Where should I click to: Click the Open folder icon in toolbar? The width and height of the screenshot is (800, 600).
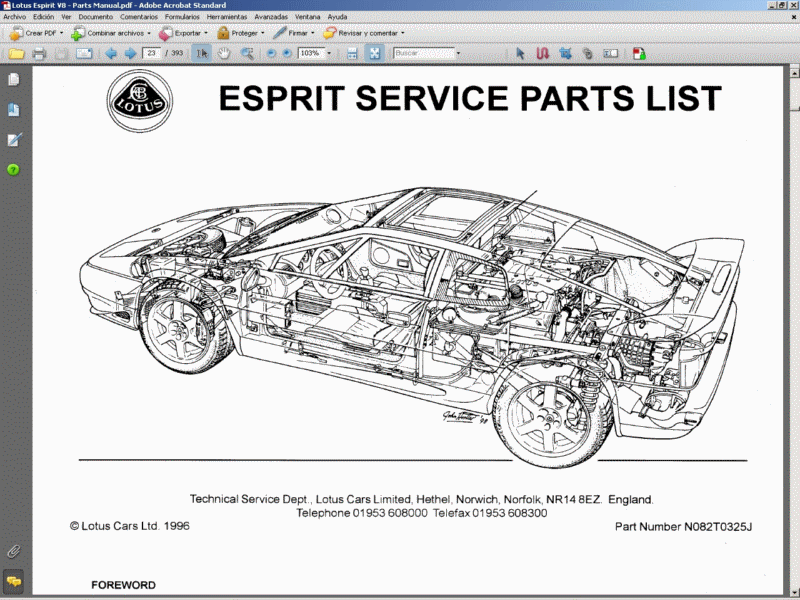(x=16, y=54)
